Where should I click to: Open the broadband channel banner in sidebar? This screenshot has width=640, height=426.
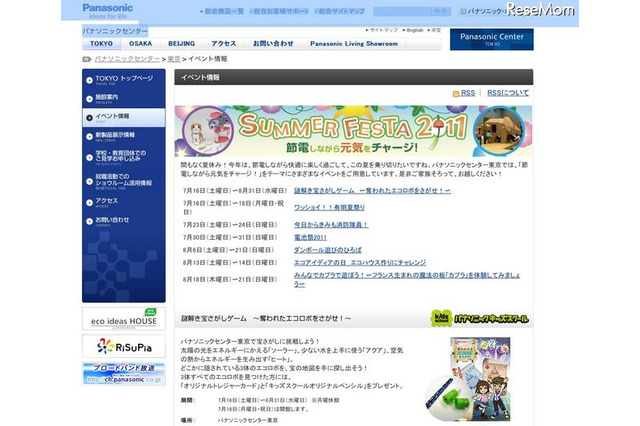(x=124, y=374)
